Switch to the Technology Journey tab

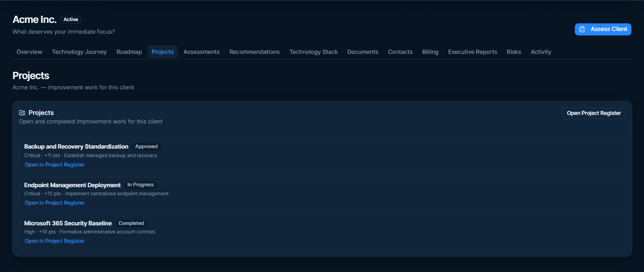tap(79, 52)
